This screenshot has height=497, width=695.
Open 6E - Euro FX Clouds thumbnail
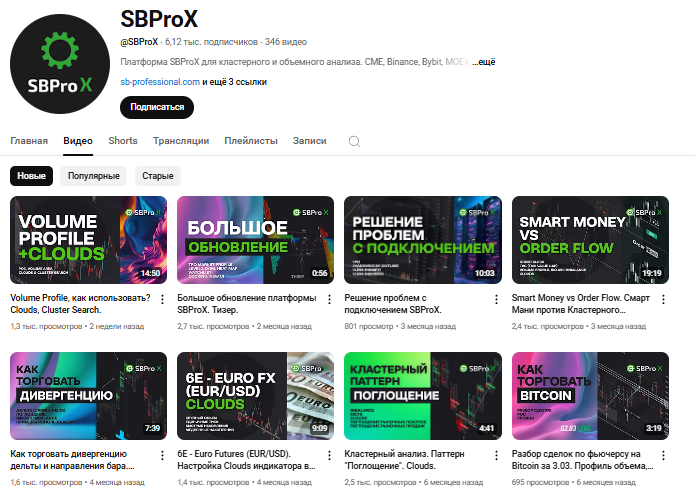pos(255,396)
